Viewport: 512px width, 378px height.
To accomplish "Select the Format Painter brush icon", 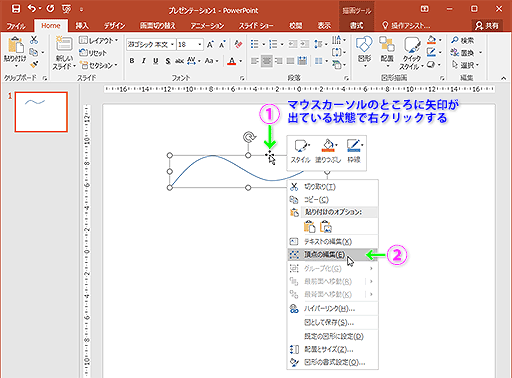I will point(34,64).
